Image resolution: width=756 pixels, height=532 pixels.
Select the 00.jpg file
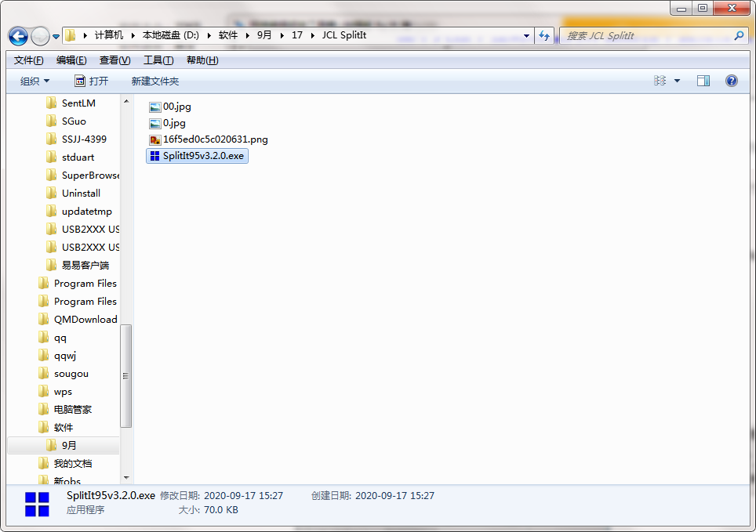pyautogui.click(x=170, y=107)
